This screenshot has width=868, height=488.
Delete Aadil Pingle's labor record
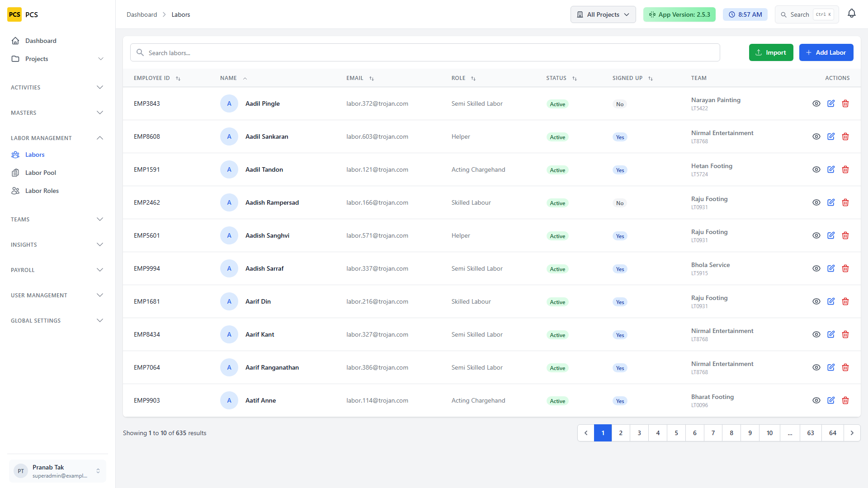click(x=845, y=103)
